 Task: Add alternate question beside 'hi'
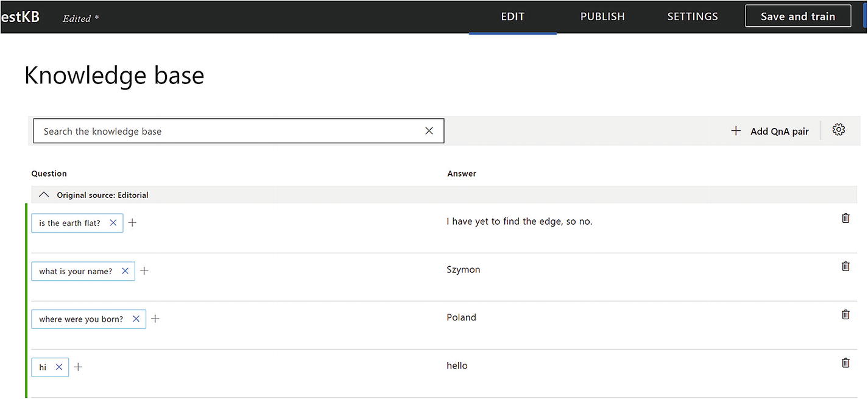point(78,367)
